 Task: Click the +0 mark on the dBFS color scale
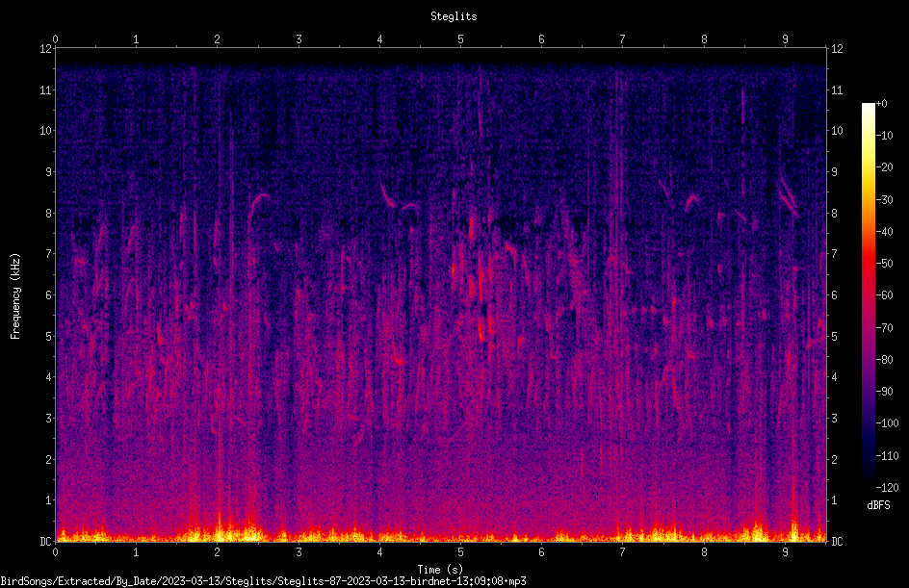(x=882, y=104)
